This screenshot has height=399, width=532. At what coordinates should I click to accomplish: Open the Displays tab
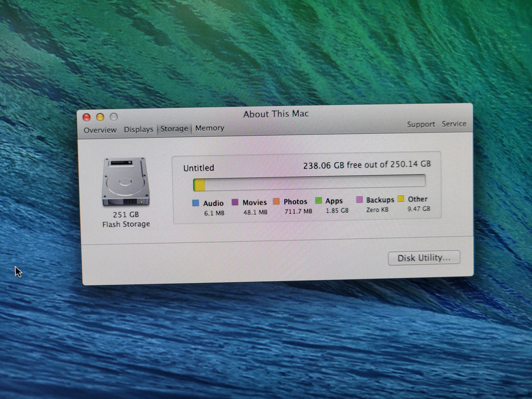tap(139, 129)
